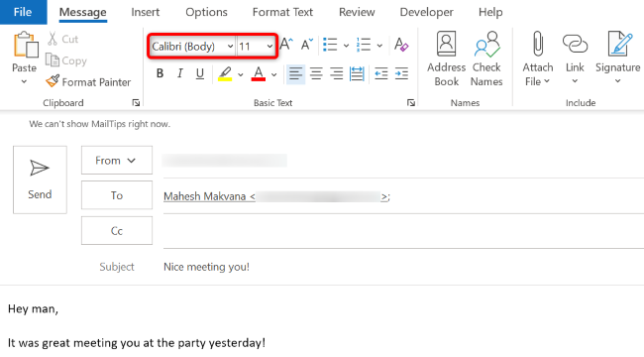
Task: Toggle align left
Action: pyautogui.click(x=295, y=74)
